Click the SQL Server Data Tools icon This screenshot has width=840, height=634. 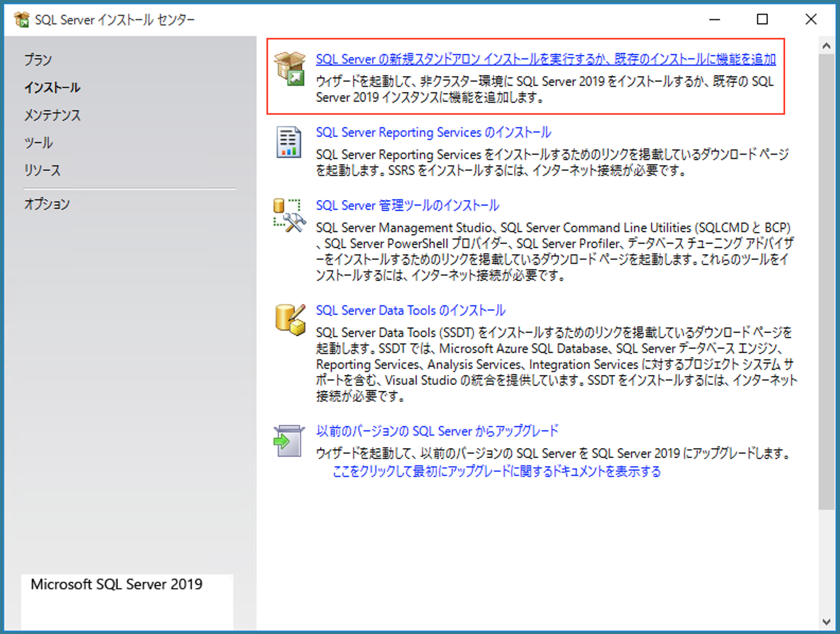pos(290,320)
